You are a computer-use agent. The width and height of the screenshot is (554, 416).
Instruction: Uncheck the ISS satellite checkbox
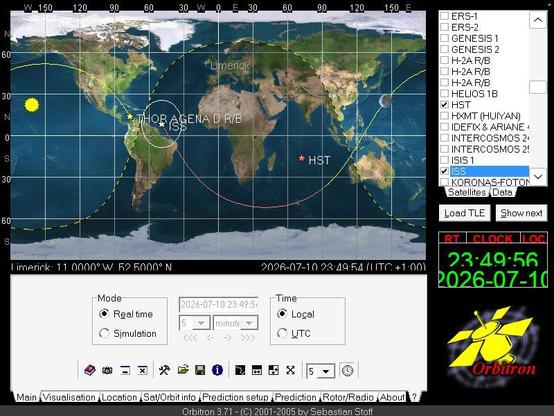(444, 171)
